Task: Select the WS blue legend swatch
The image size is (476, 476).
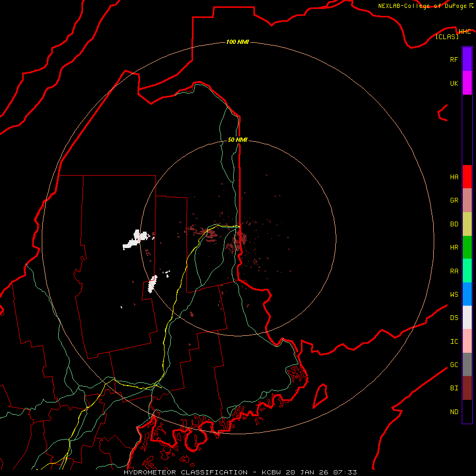Action: pyautogui.click(x=467, y=294)
